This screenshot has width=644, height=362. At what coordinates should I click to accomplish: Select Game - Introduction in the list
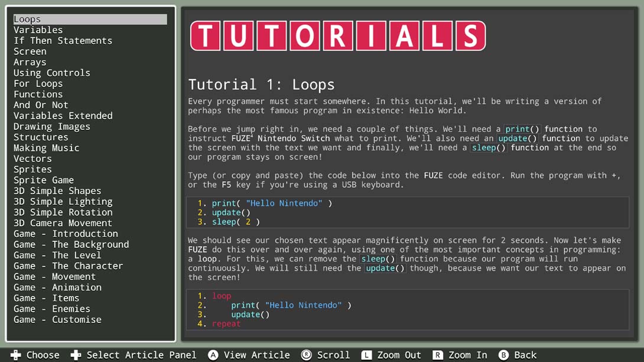click(66, 233)
